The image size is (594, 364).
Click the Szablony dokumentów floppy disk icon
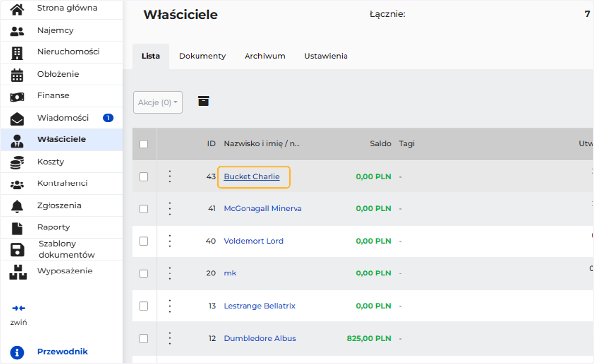point(17,250)
